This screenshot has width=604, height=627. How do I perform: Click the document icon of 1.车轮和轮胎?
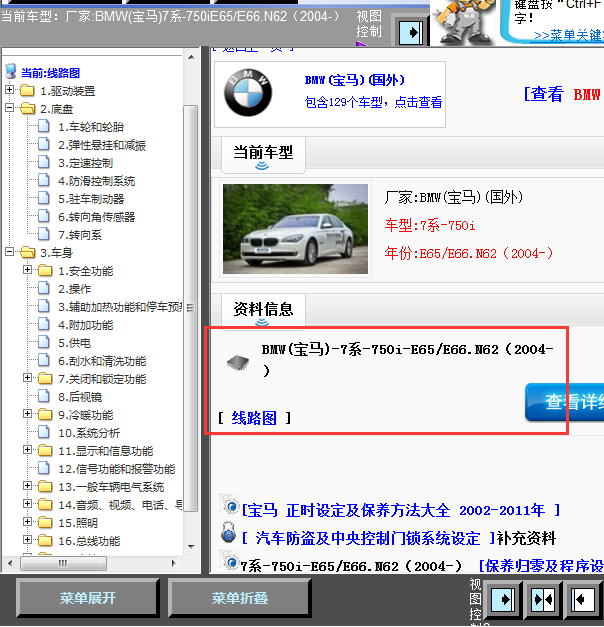coord(44,126)
